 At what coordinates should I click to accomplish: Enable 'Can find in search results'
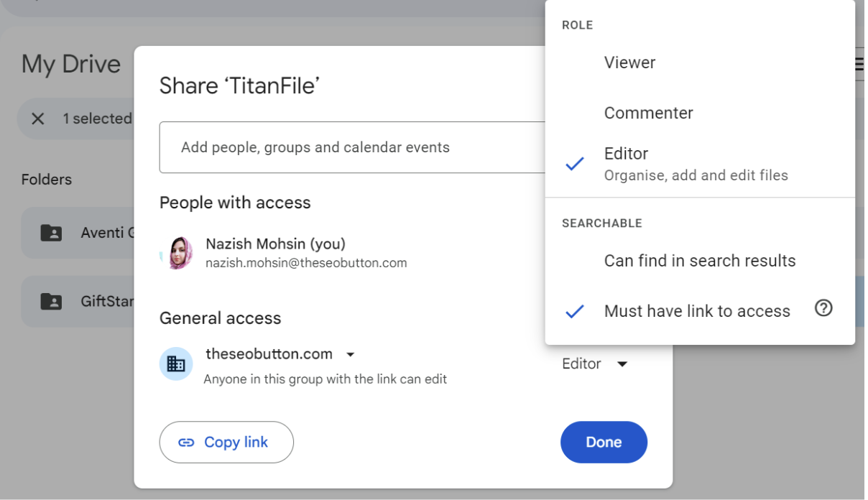[x=699, y=261]
